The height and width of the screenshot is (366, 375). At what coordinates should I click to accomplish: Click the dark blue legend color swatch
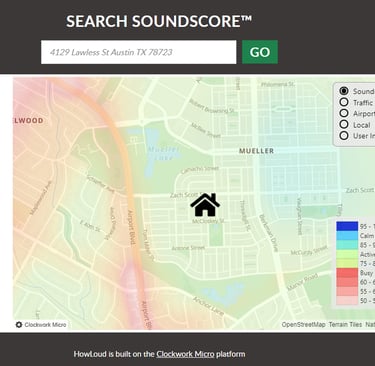click(x=347, y=226)
